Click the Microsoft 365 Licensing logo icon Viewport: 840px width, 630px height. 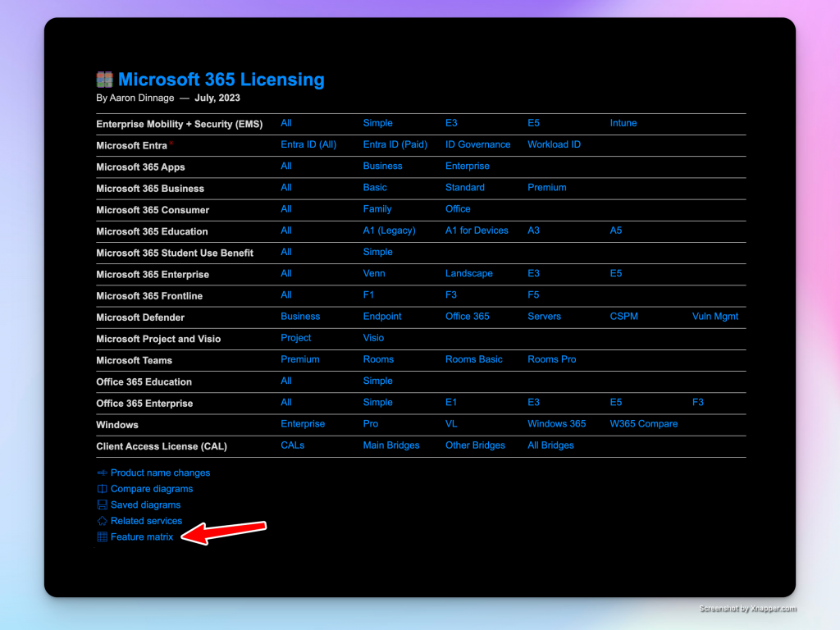(x=104, y=80)
